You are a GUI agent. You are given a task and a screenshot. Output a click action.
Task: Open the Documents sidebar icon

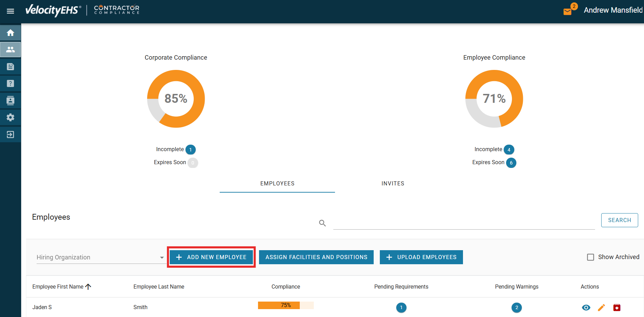pos(10,66)
